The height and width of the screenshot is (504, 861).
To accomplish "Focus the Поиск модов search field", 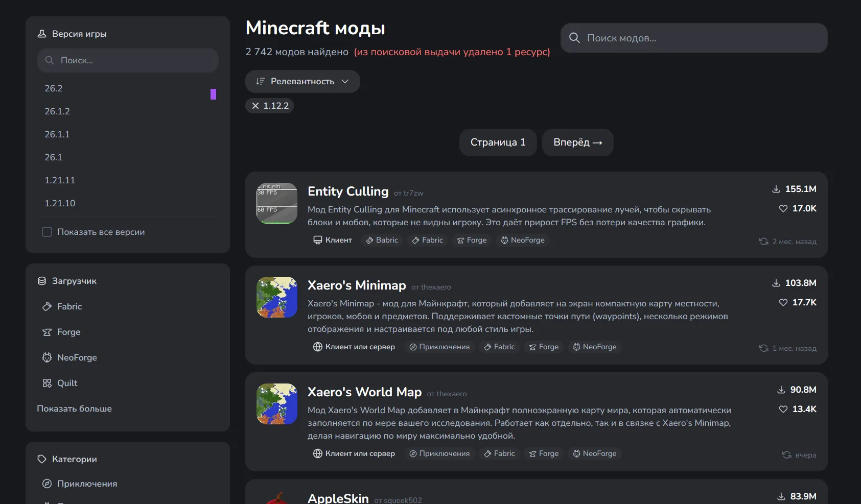I will pos(694,38).
